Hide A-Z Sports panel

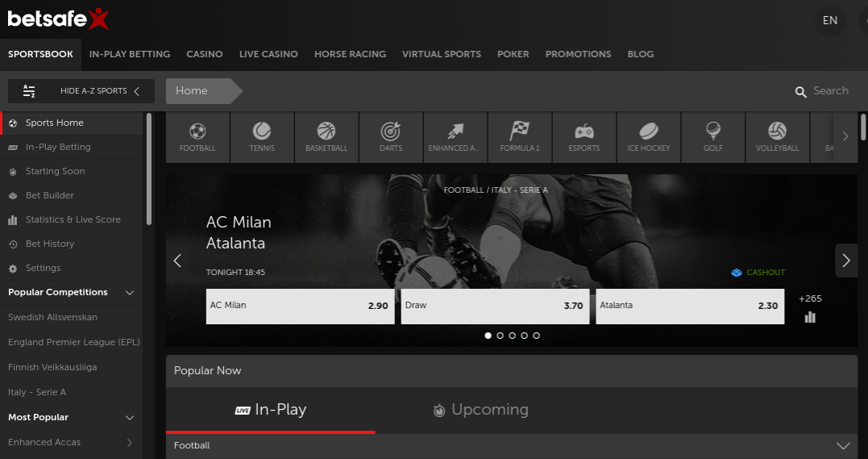coord(81,91)
